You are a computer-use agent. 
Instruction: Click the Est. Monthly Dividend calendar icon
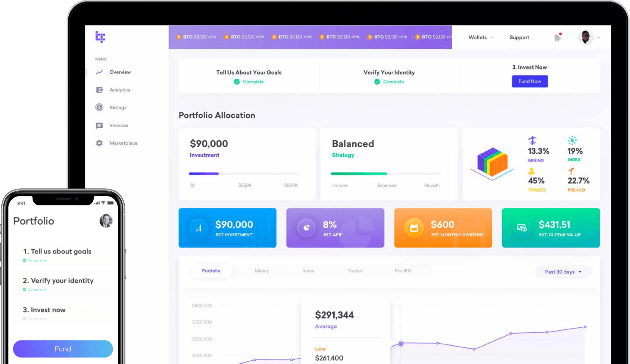[414, 228]
